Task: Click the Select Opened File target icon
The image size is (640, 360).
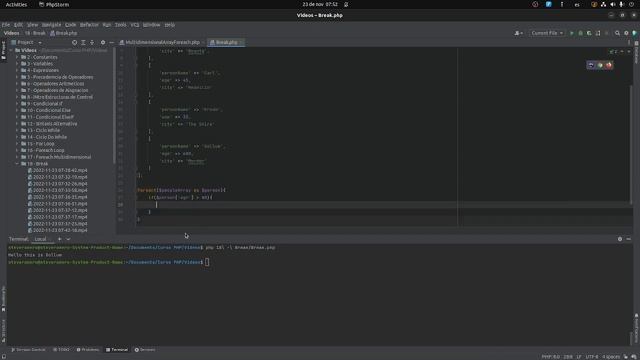Action: click(x=74, y=42)
